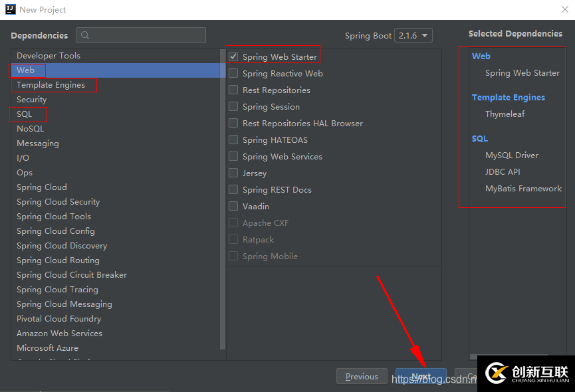Tick the Jersey checkbox

click(233, 173)
